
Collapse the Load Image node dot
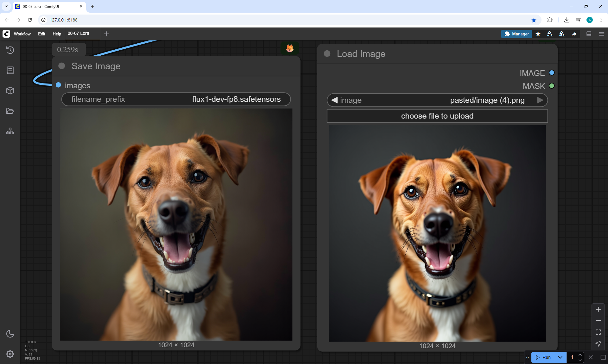coord(327,54)
